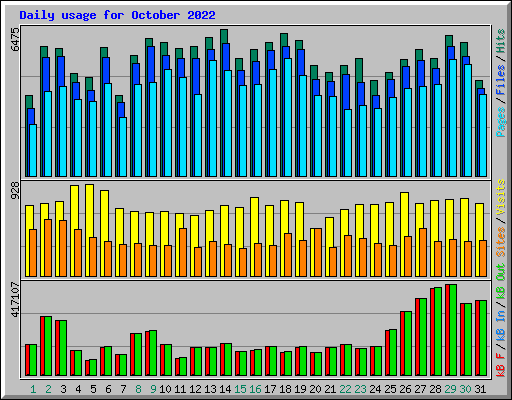Click the y-axis value '928'
The width and height of the screenshot is (512, 400).
click(15, 191)
